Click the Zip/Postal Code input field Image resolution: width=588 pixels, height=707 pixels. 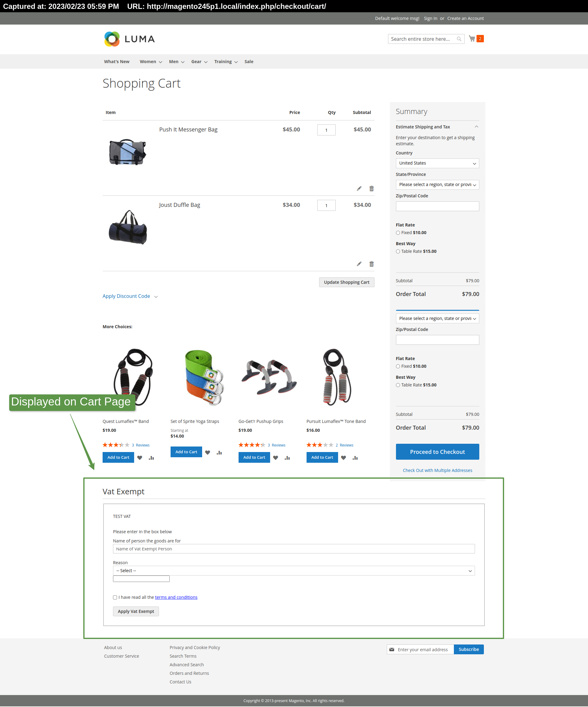click(x=437, y=206)
